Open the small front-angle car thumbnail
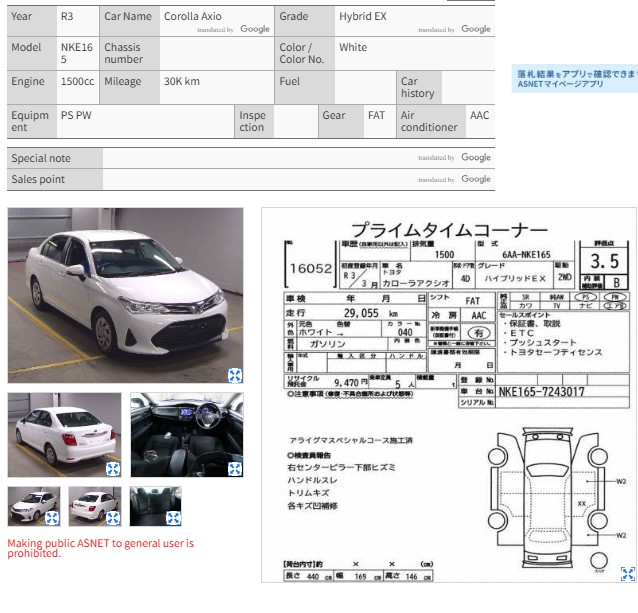Image resolution: width=638 pixels, height=613 pixels. coord(34,506)
